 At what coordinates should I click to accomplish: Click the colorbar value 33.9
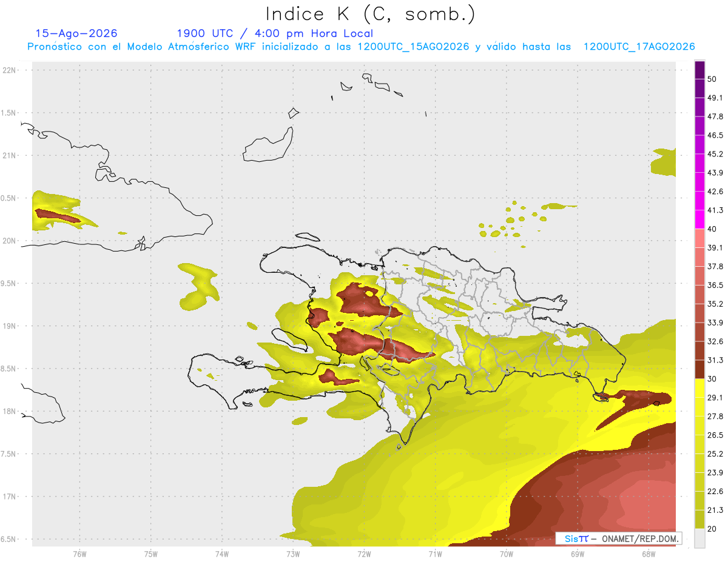(715, 323)
